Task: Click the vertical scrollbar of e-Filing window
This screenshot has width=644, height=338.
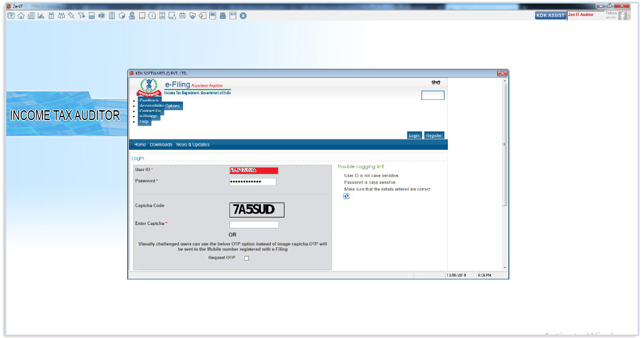Action: pyautogui.click(x=505, y=145)
